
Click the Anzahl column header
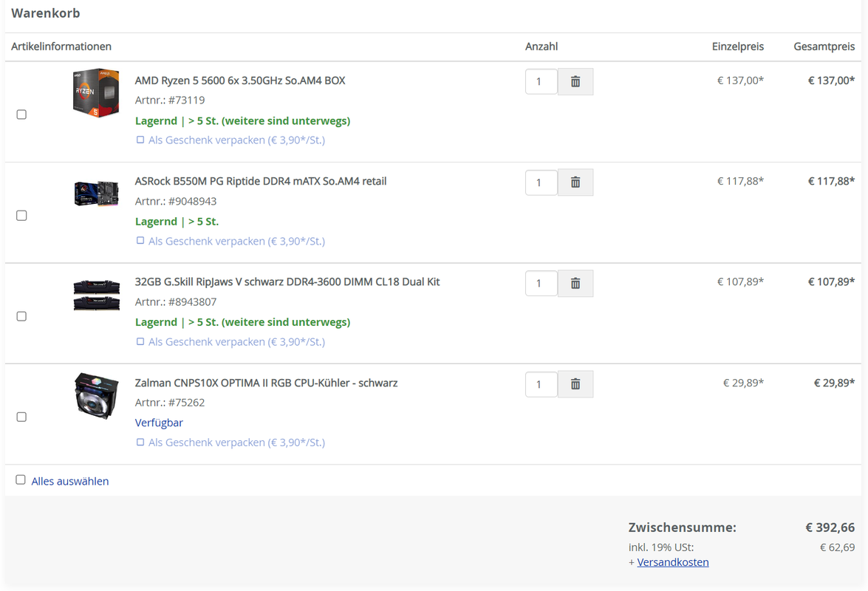(541, 47)
